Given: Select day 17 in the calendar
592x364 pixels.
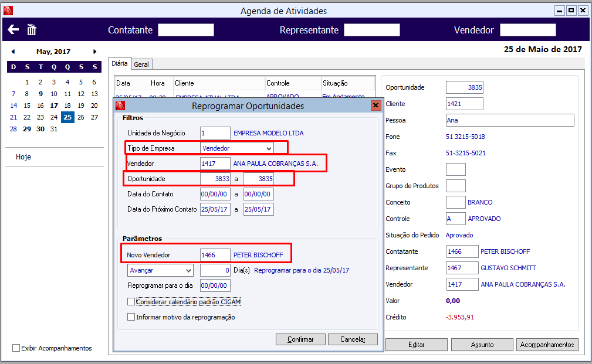Looking at the screenshot, I should [x=54, y=106].
